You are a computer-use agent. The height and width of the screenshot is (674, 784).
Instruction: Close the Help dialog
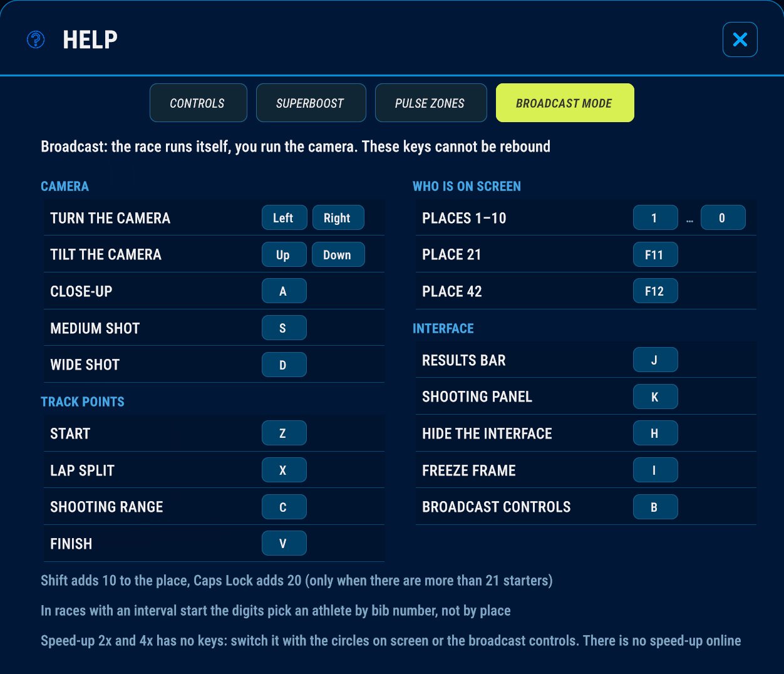pos(740,39)
